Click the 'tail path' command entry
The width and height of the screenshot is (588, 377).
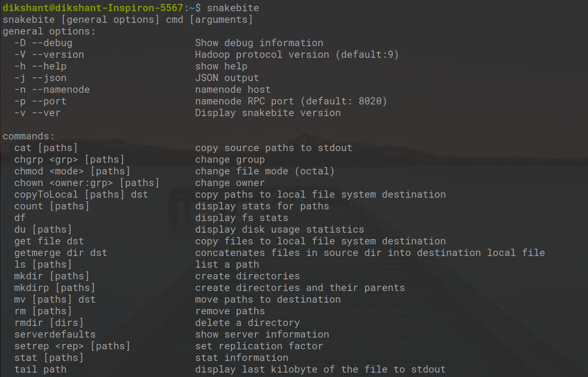click(40, 370)
